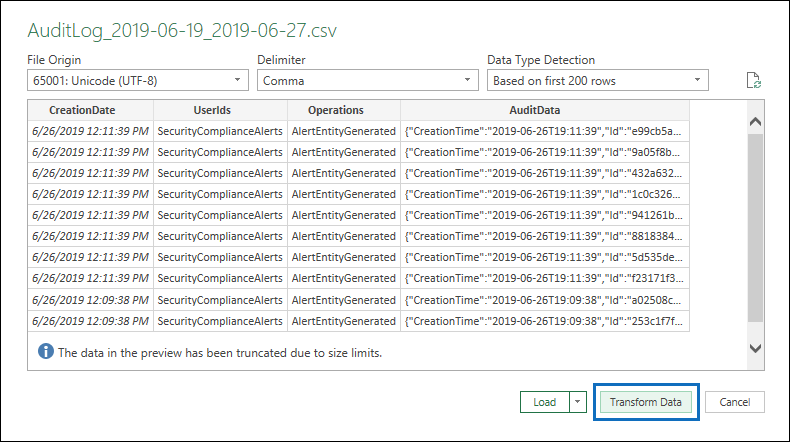The image size is (790, 442).
Task: Select the CreationDate column header
Action: click(90, 110)
